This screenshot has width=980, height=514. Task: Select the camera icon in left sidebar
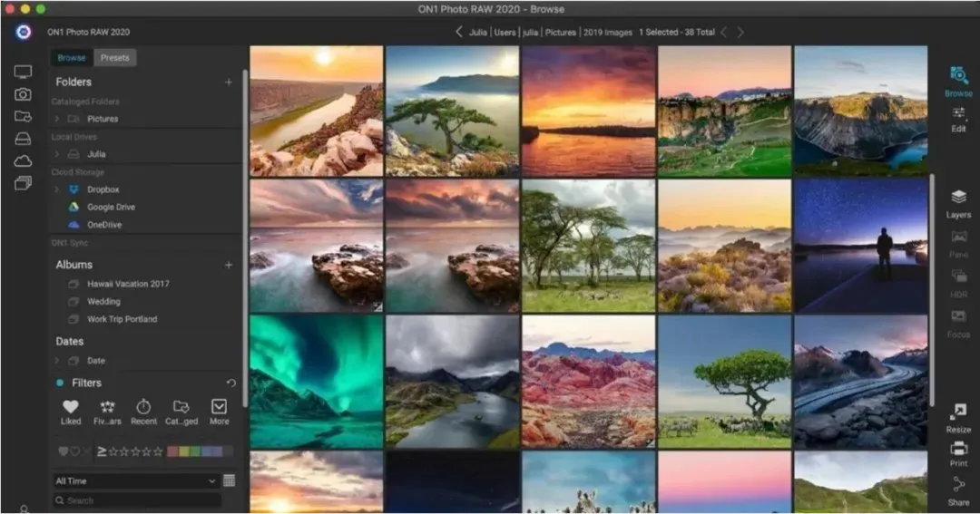pyautogui.click(x=23, y=94)
